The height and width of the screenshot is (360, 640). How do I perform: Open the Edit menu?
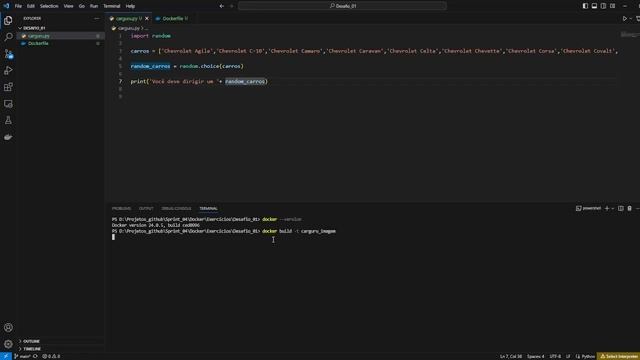click(31, 6)
